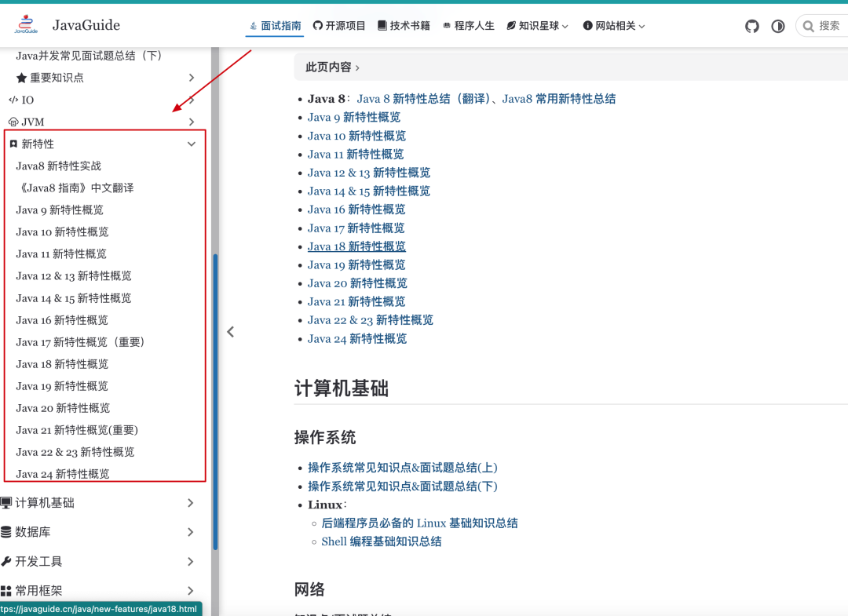Toggle dark mode with the contrast icon
Screen dimensions: 848x616
point(777,26)
